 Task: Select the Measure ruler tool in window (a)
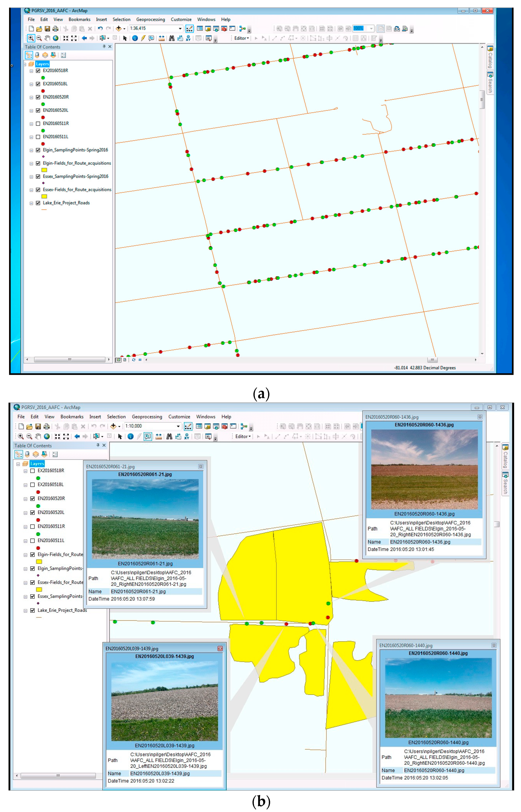[162, 38]
